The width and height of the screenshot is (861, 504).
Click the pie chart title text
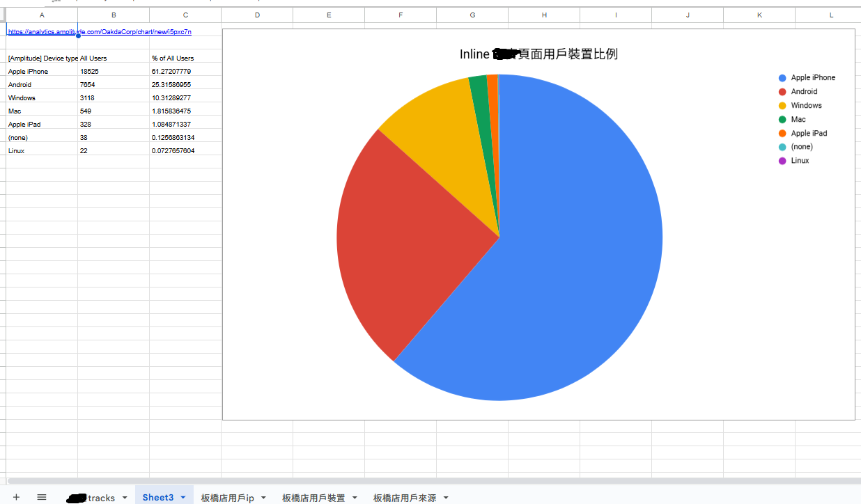(538, 54)
